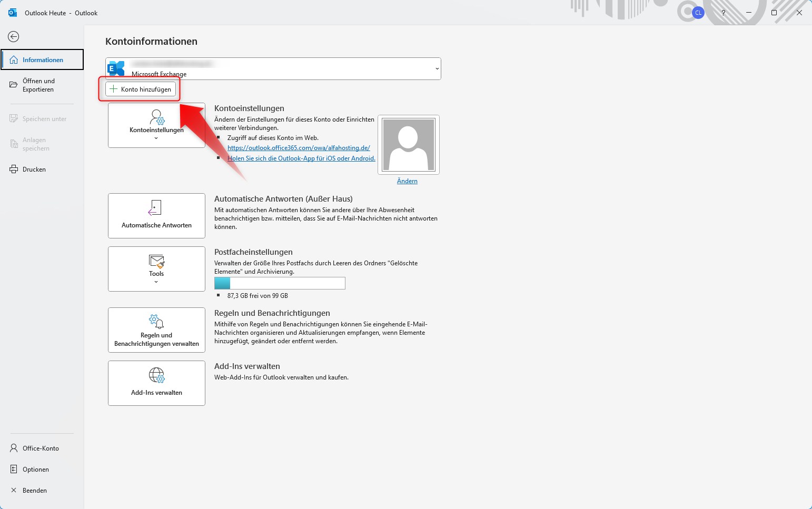Open Optionen from the sidebar

click(x=35, y=469)
